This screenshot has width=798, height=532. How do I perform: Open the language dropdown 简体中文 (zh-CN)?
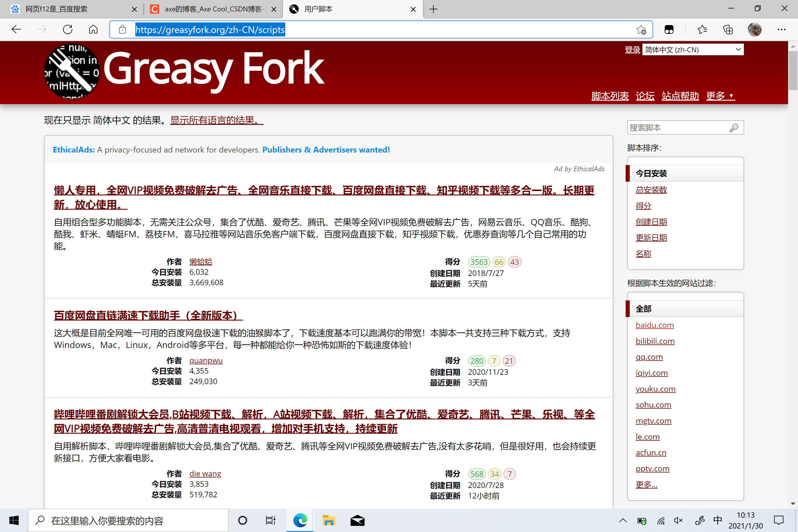tap(692, 50)
